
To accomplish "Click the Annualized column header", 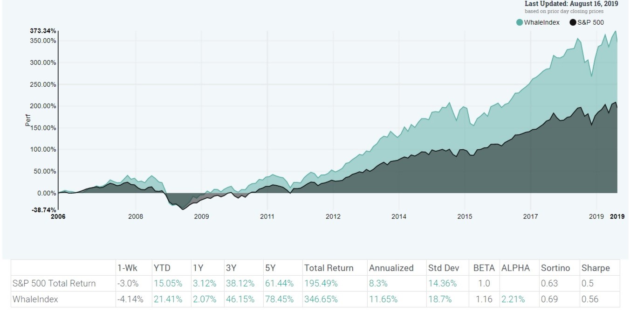I will click(x=391, y=268).
